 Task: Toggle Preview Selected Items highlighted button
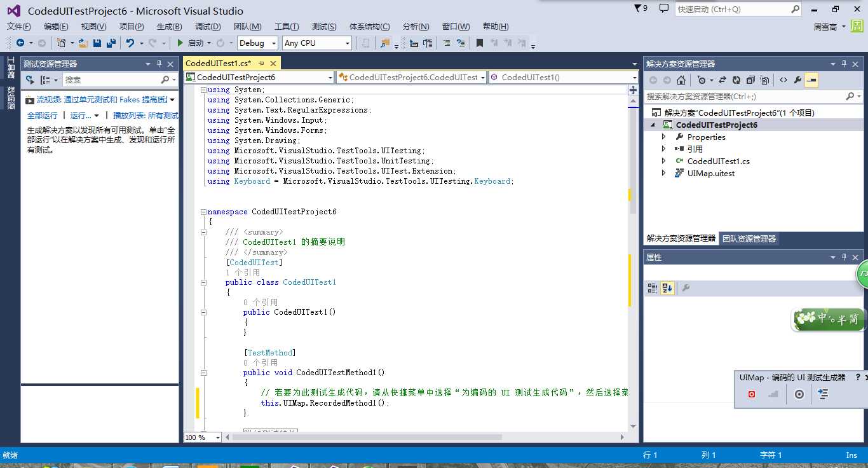pos(811,80)
